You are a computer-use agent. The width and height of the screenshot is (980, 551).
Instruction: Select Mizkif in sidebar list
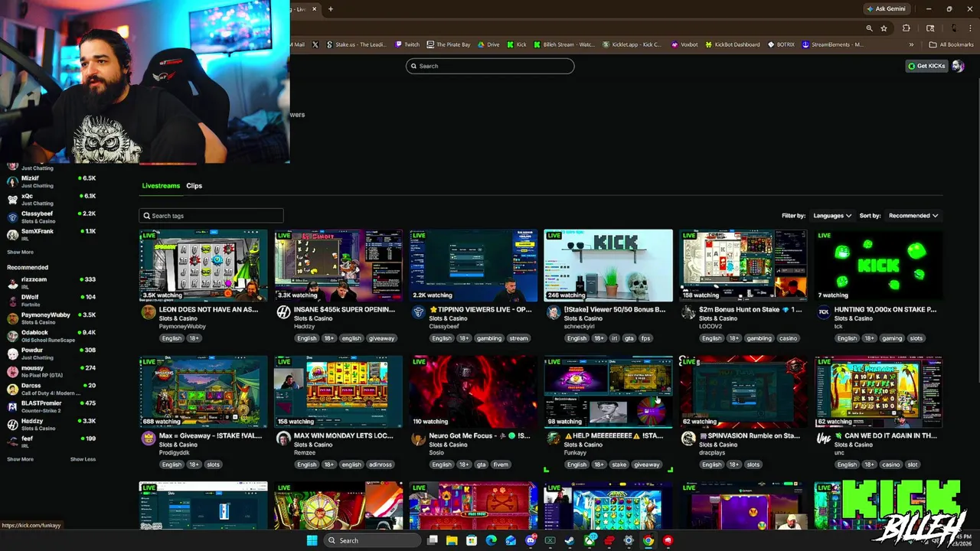[x=51, y=181]
